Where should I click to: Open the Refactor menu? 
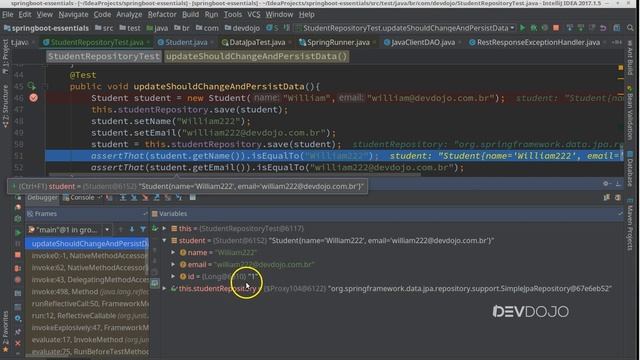pos(162,14)
